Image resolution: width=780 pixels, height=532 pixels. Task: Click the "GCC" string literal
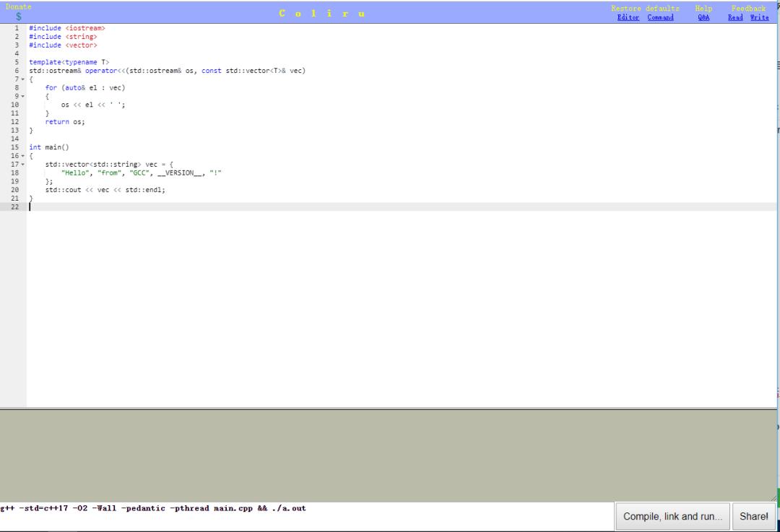click(139, 173)
